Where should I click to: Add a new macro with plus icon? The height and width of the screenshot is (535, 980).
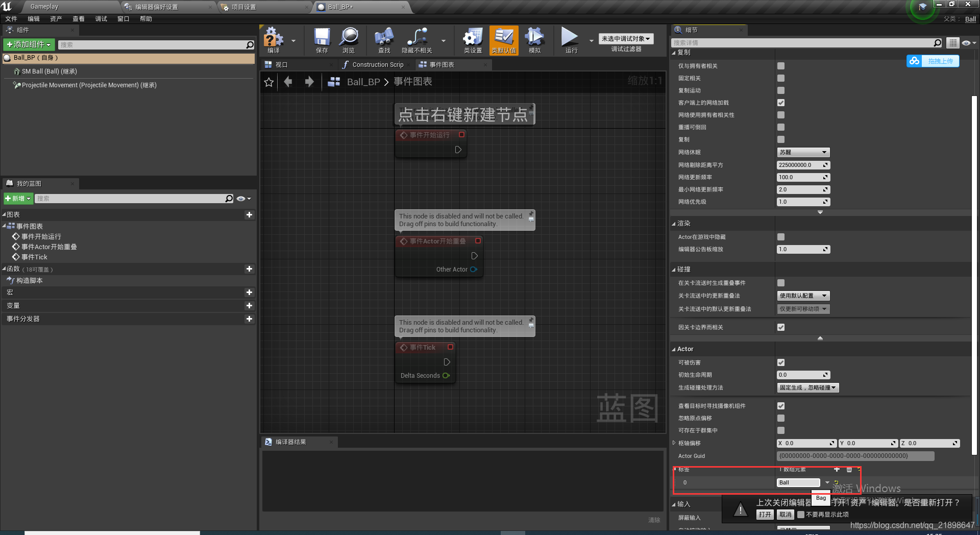click(x=249, y=293)
